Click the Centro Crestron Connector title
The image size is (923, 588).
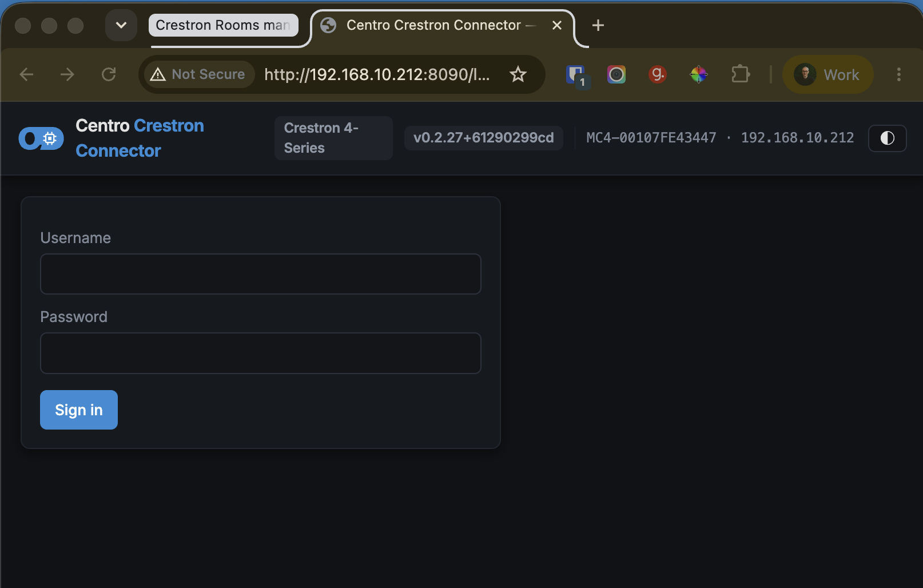(x=140, y=138)
